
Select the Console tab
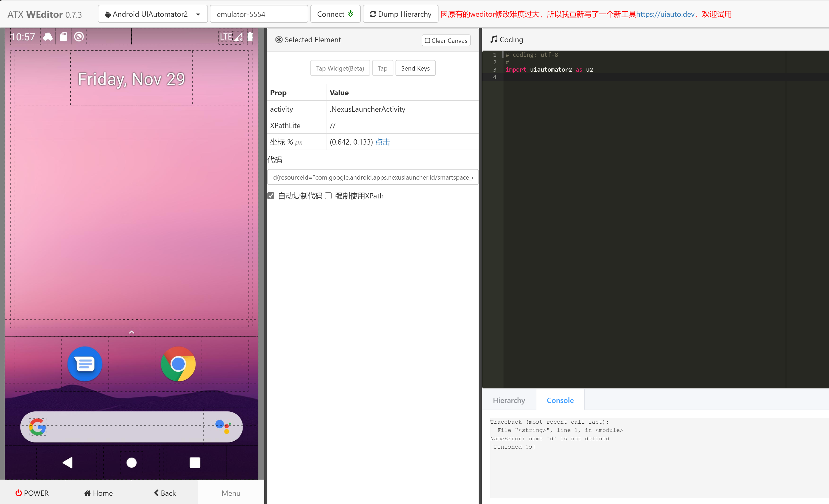tap(560, 400)
